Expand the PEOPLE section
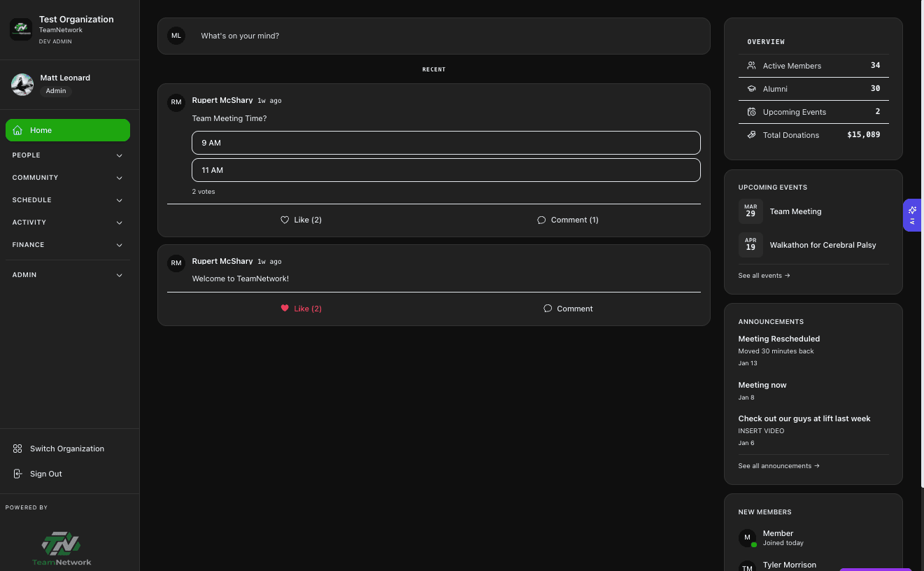This screenshot has height=571, width=924. (x=68, y=155)
